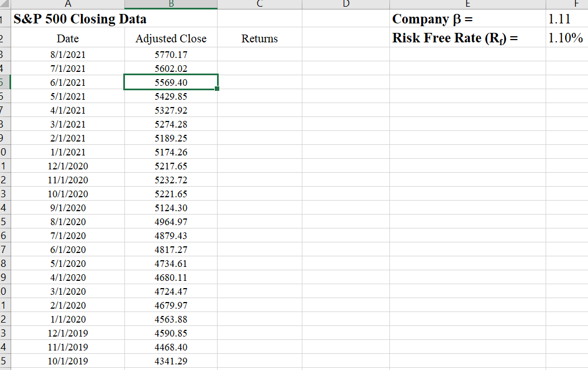Select the date cell 12/1/2020

(68, 165)
